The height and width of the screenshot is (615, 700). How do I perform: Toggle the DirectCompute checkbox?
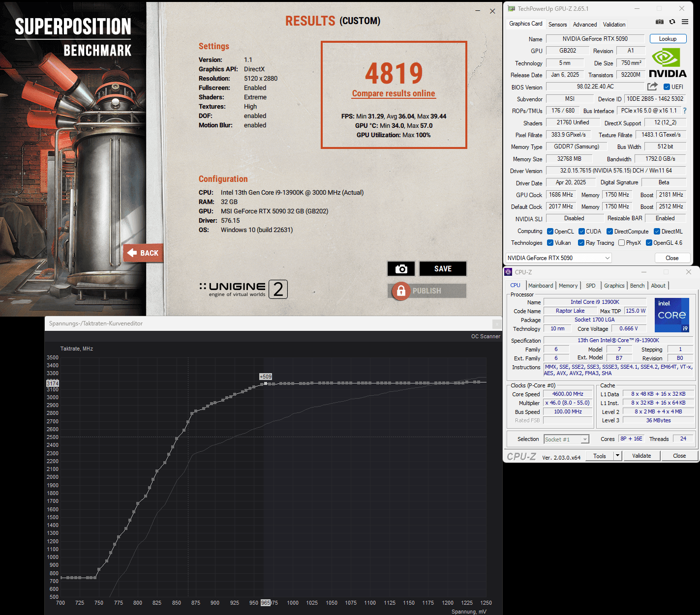click(609, 232)
